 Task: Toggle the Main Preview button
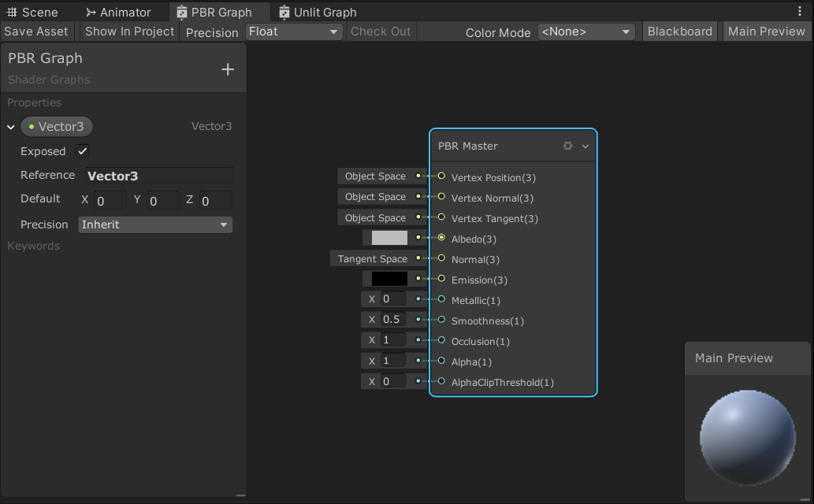click(766, 31)
